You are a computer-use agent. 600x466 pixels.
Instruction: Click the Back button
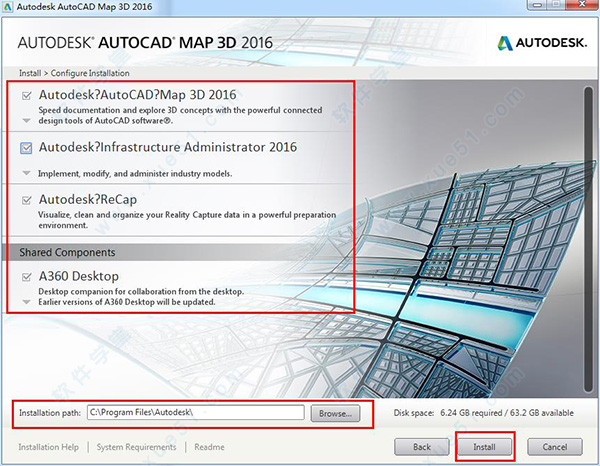[422, 446]
